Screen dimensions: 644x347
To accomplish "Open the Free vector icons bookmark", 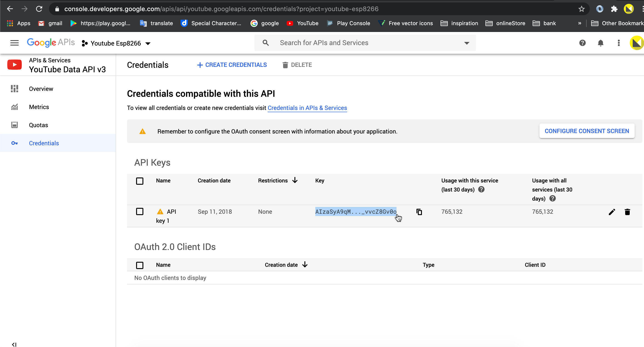I will pyautogui.click(x=406, y=23).
